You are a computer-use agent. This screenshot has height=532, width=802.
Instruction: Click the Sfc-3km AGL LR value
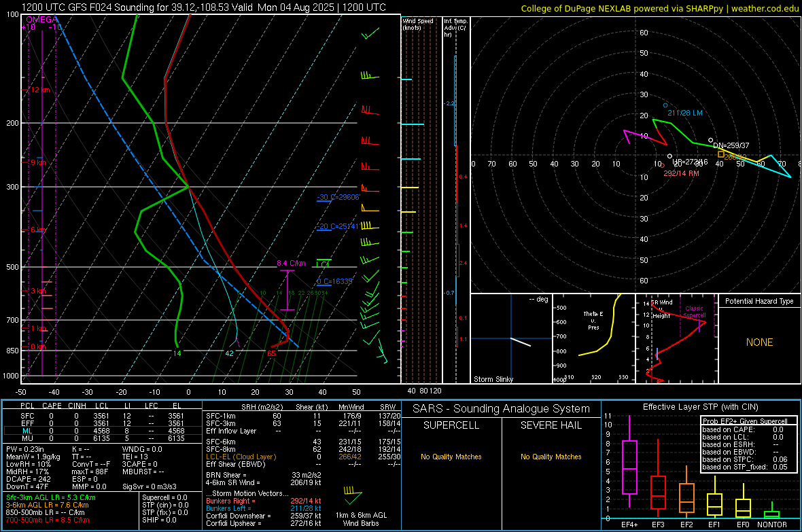click(x=51, y=497)
